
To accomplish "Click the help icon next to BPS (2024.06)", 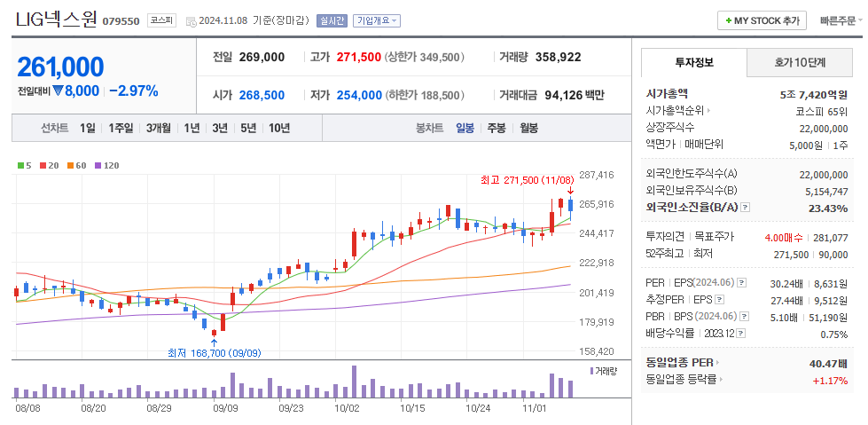I will click(745, 317).
